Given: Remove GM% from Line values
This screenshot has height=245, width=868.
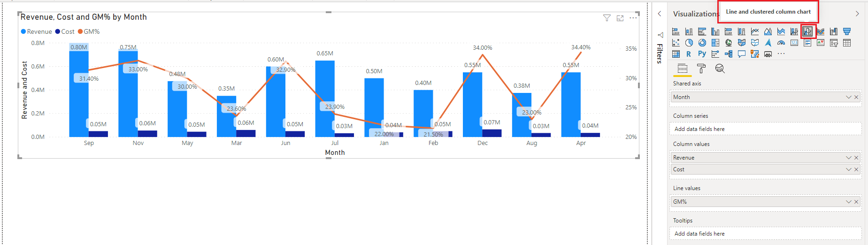Looking at the screenshot, I should pyautogui.click(x=856, y=202).
